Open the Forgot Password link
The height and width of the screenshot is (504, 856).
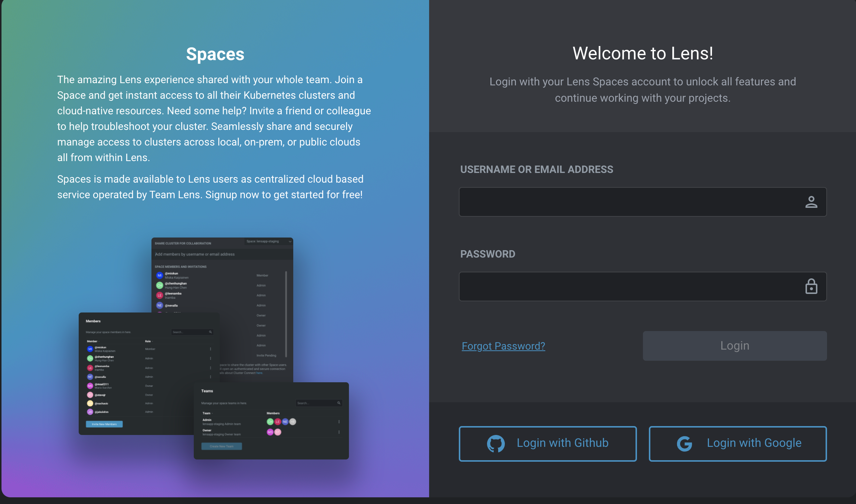(503, 346)
